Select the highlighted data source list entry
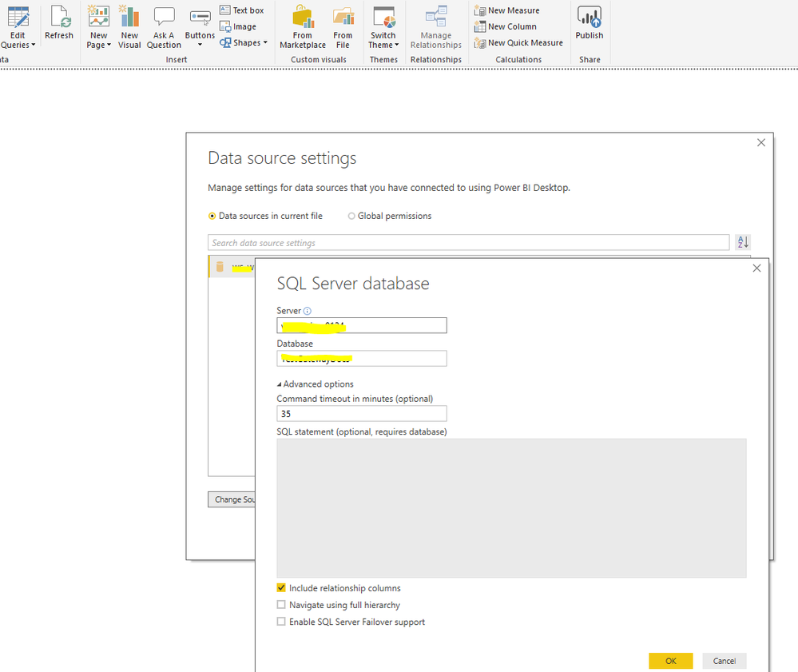The width and height of the screenshot is (798, 672). point(232,267)
